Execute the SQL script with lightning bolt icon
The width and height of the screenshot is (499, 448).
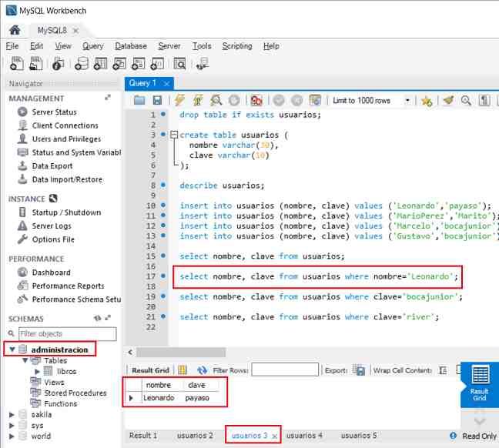(179, 101)
